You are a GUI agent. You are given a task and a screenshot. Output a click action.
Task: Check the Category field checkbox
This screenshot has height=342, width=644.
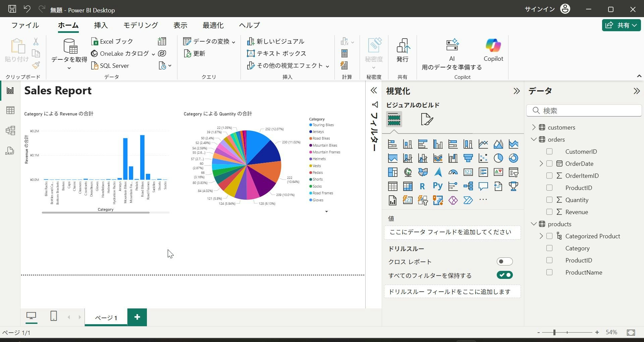tap(549, 248)
